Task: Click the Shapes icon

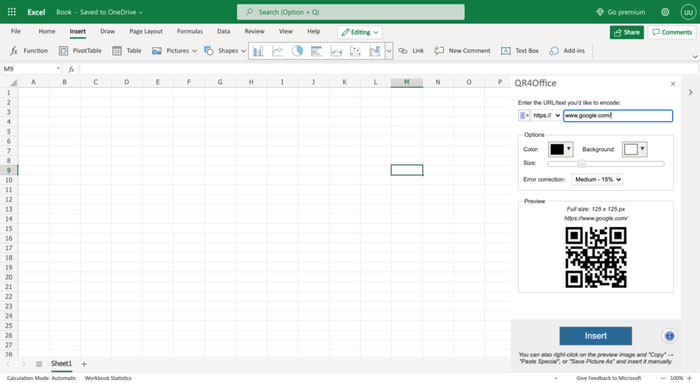Action: (x=208, y=51)
